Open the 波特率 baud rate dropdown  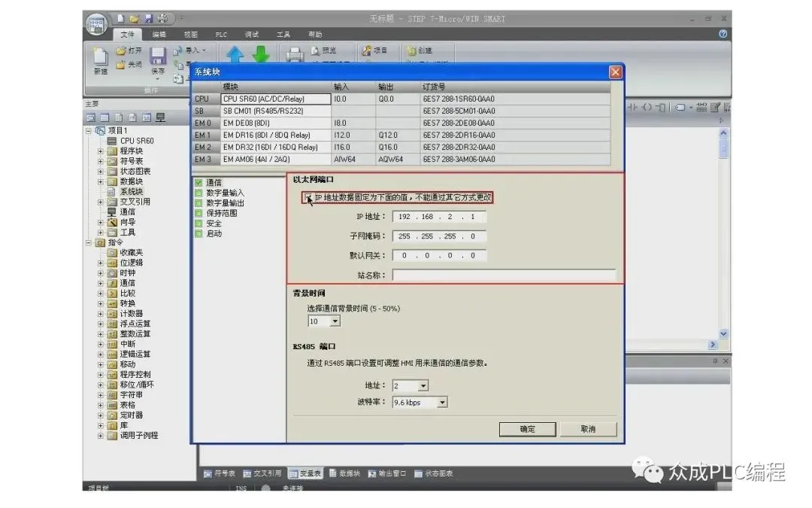442,402
